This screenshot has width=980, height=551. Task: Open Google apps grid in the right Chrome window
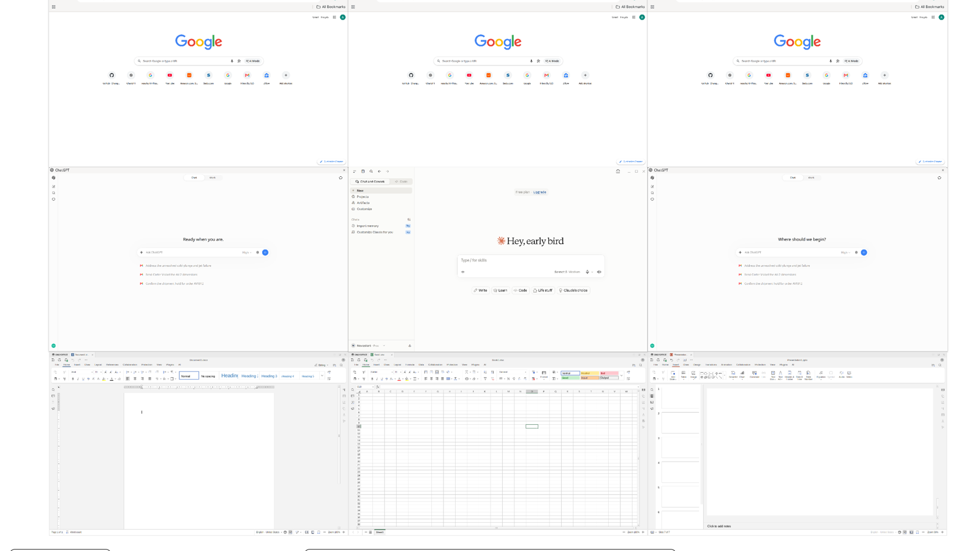tap(933, 17)
